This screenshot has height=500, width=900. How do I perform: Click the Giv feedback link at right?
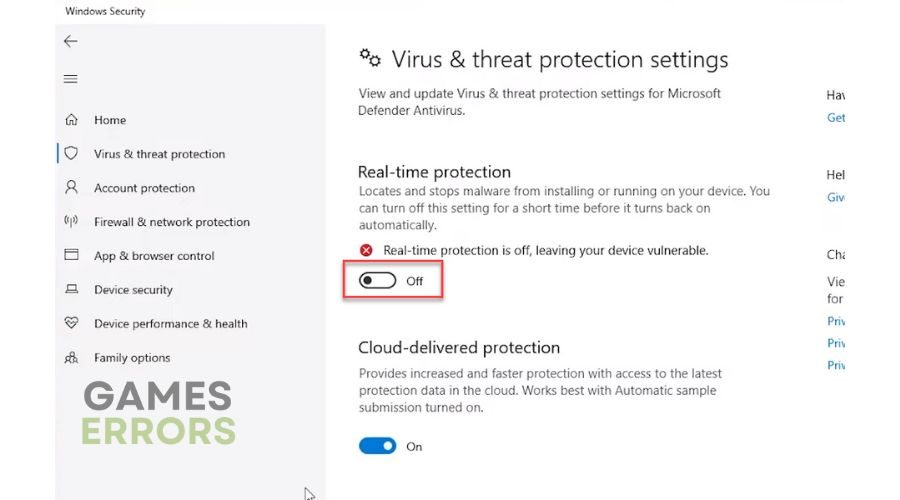coord(836,197)
